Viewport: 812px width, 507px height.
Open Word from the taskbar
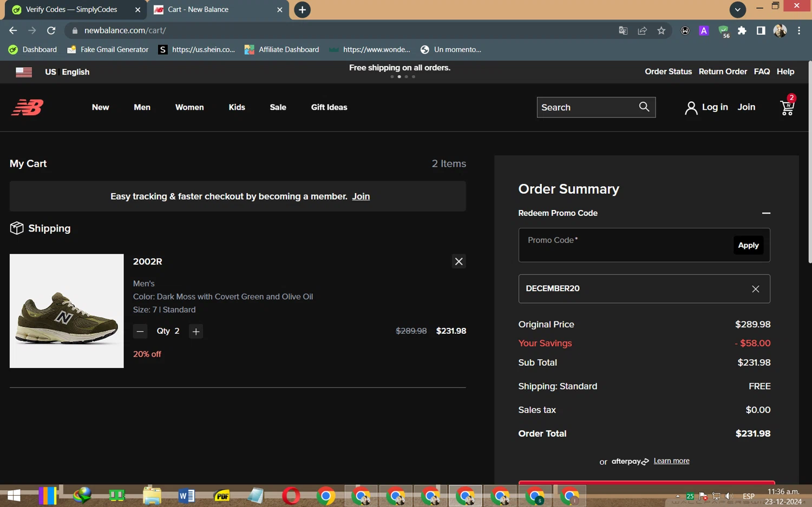pyautogui.click(x=186, y=496)
